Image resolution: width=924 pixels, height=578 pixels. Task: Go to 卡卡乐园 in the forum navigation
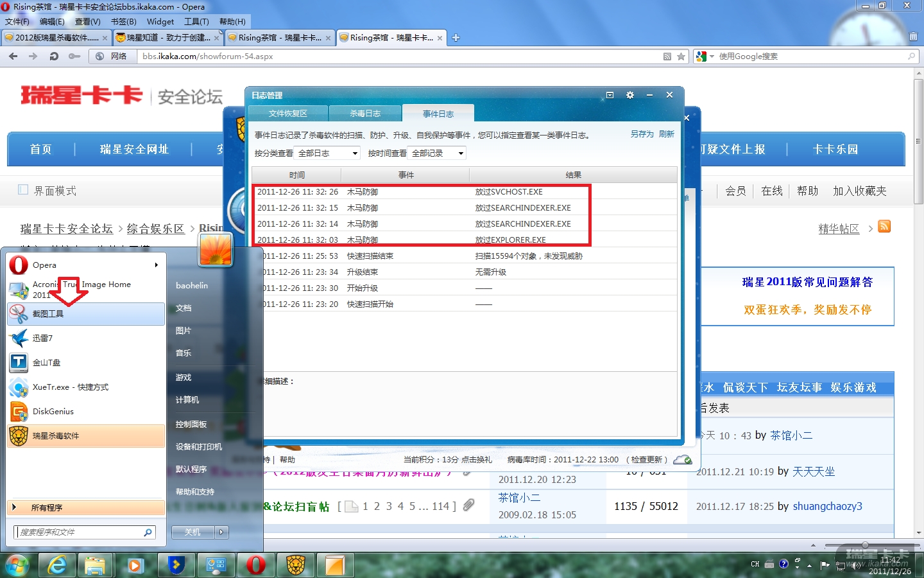(835, 150)
